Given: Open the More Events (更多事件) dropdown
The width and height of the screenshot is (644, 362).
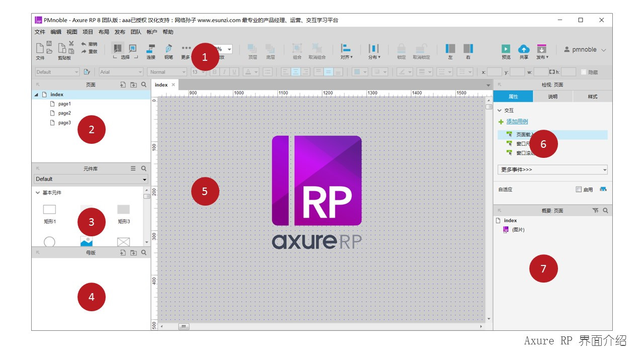Looking at the screenshot, I should coord(552,170).
